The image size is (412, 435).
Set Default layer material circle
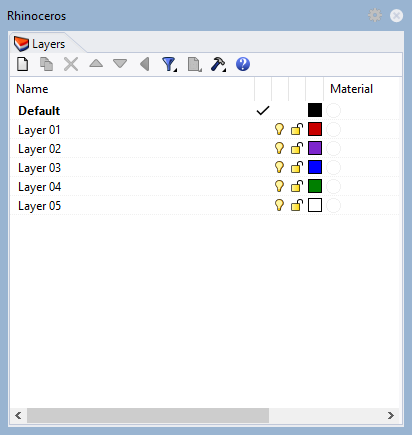pyautogui.click(x=334, y=110)
